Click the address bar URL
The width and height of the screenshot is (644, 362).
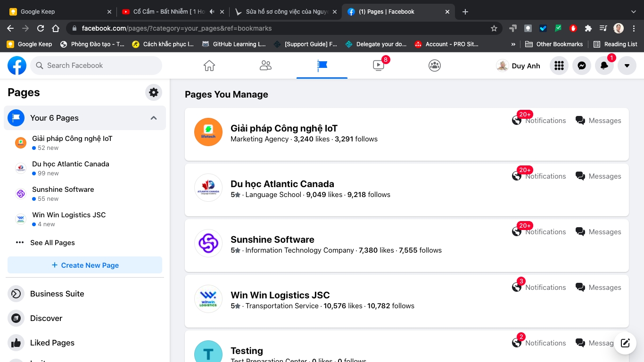coord(177,28)
